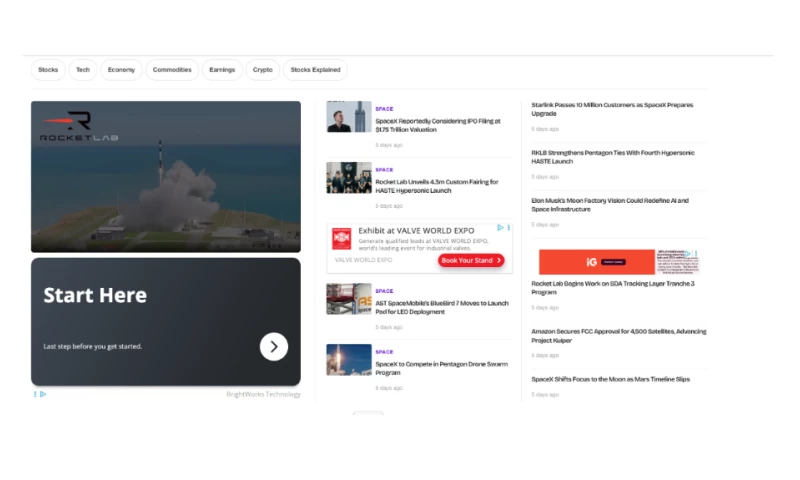Read SpaceX to Compete in Pentagon Drone Swarm article

[x=441, y=368]
